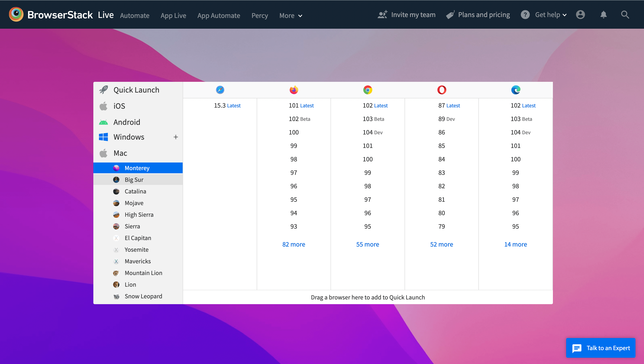Open the Percy menu item
The image size is (644, 364).
(260, 15)
